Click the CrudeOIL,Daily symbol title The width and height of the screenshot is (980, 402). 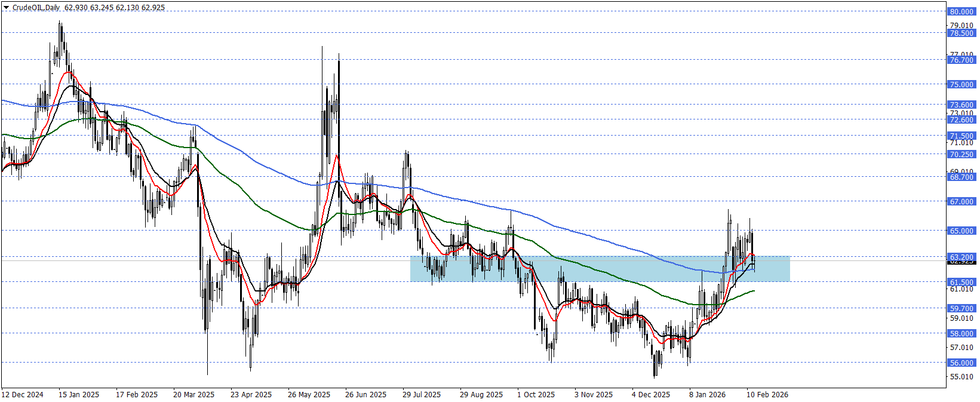coord(36,8)
